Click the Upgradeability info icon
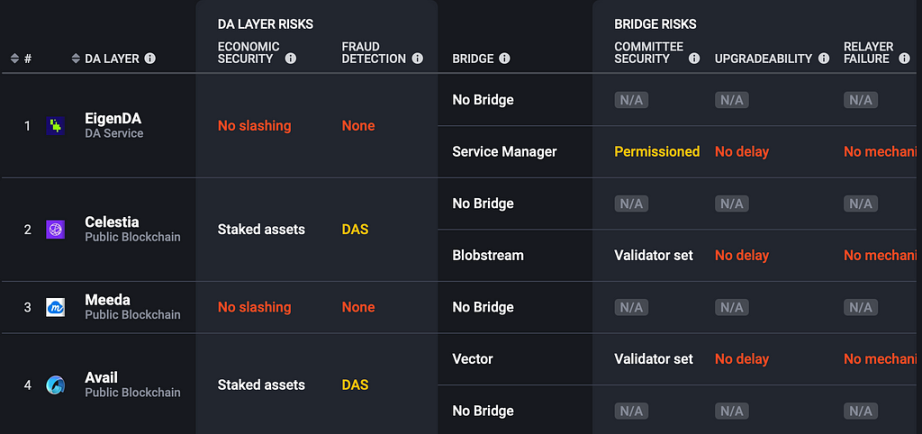 (x=824, y=58)
